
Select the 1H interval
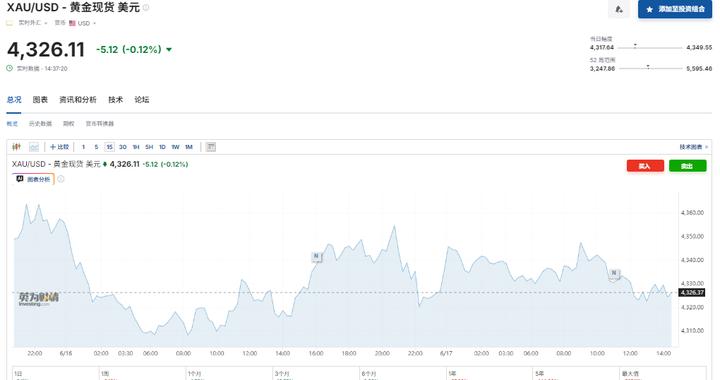(x=136, y=147)
